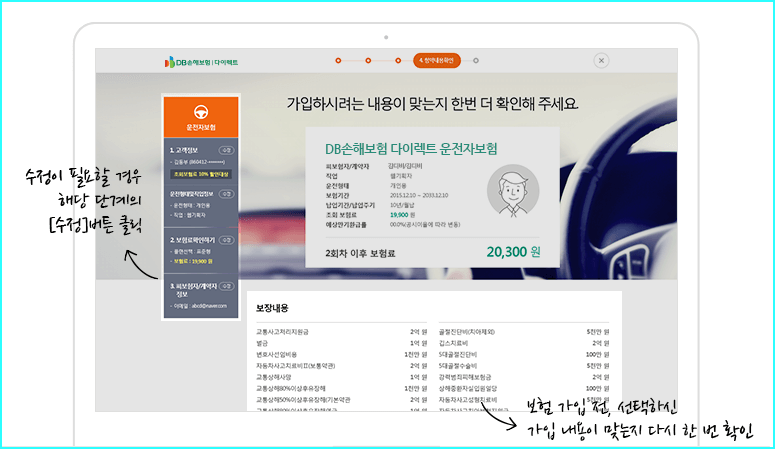Screen dimensions: 775x449
Task: Click the 벌금 coverage row
Action: 341,343
